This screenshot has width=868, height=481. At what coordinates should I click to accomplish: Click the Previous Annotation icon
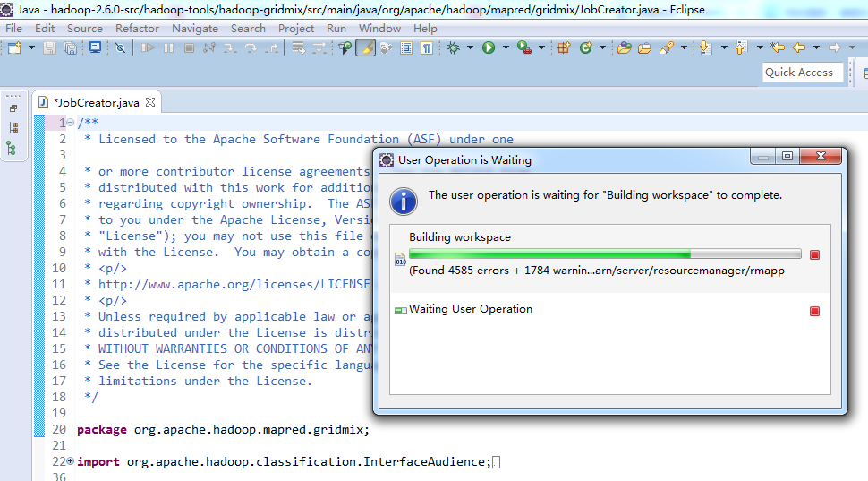point(741,48)
